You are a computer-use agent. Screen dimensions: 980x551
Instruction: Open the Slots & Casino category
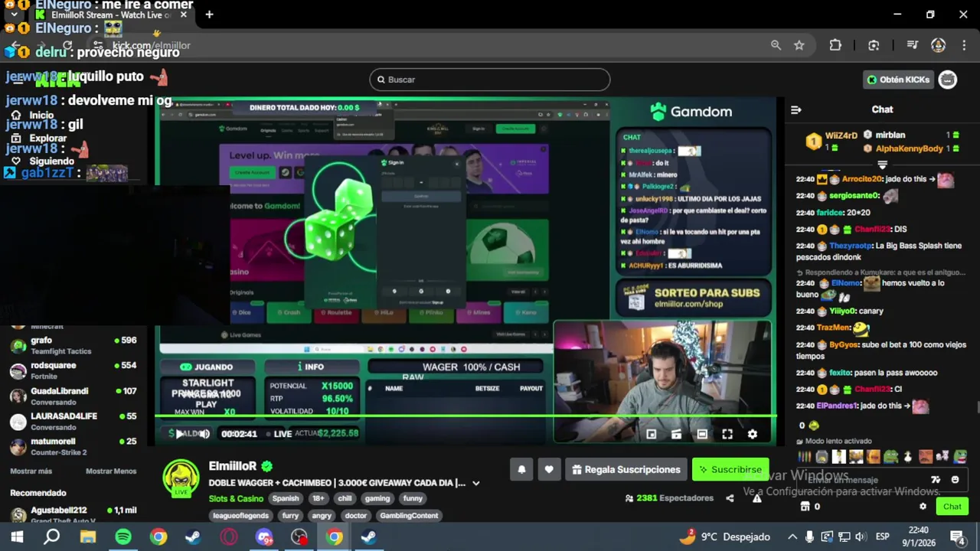(236, 498)
